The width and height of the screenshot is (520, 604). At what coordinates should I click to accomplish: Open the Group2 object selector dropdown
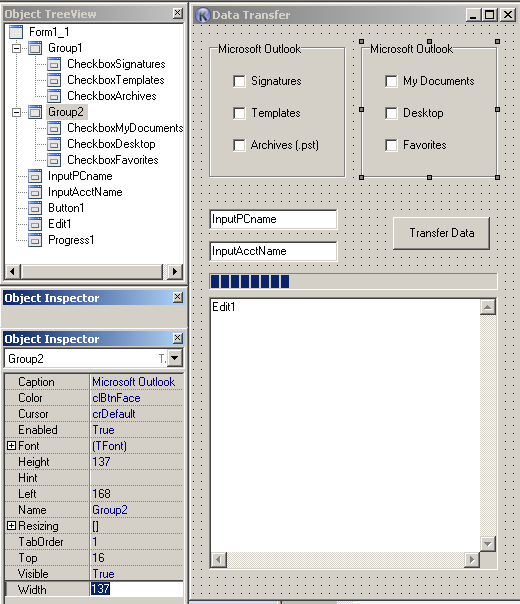pyautogui.click(x=175, y=358)
